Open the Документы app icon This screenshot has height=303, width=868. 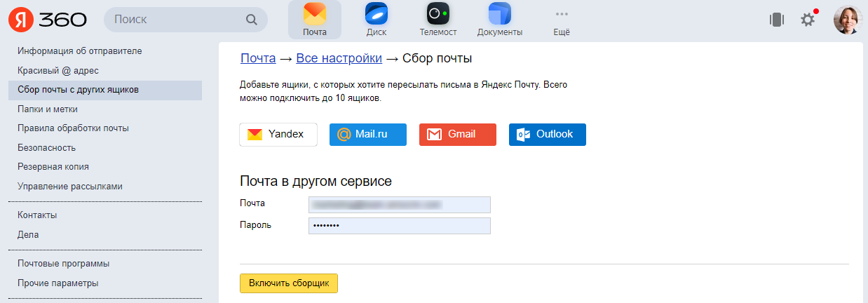tap(500, 20)
